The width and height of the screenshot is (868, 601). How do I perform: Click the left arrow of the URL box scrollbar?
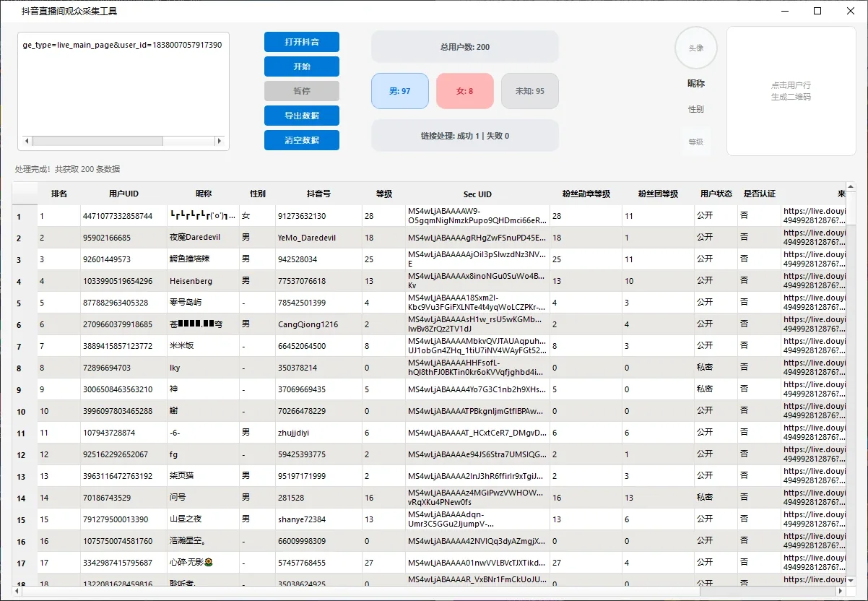coord(27,142)
